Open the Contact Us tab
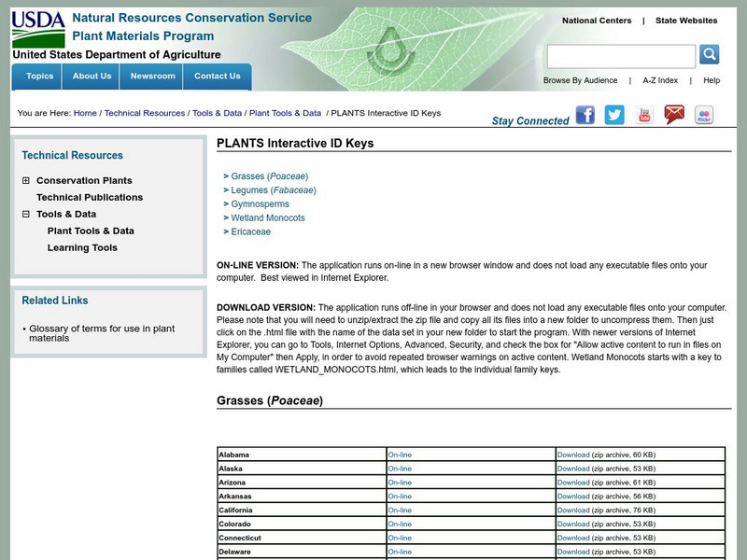The width and height of the screenshot is (747, 560). (218, 77)
